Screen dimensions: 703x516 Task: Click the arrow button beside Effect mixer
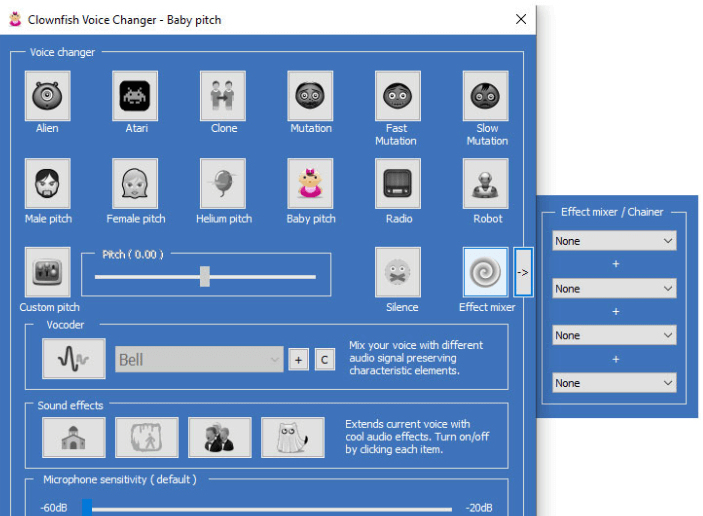click(523, 272)
